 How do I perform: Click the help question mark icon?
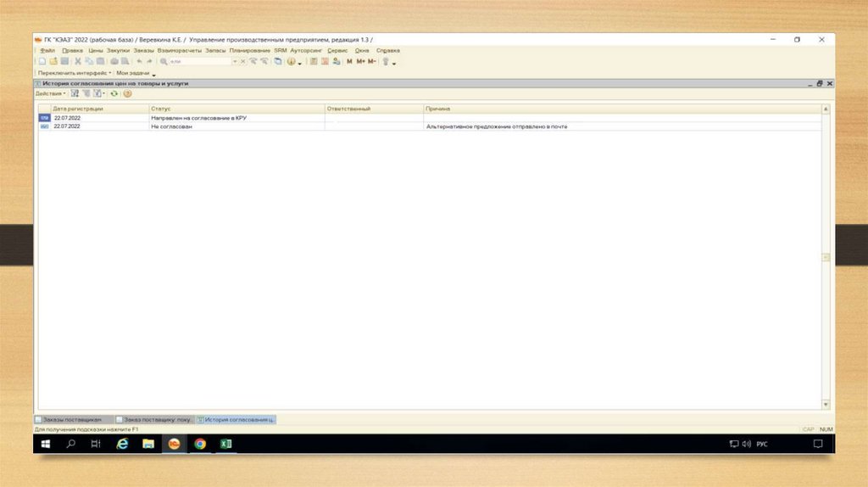point(128,93)
